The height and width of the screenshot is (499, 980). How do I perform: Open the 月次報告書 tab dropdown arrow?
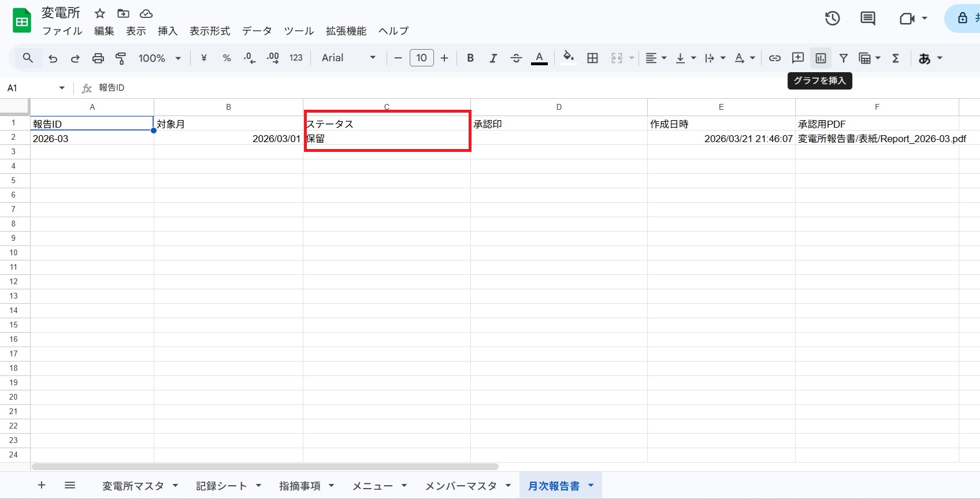(x=591, y=485)
